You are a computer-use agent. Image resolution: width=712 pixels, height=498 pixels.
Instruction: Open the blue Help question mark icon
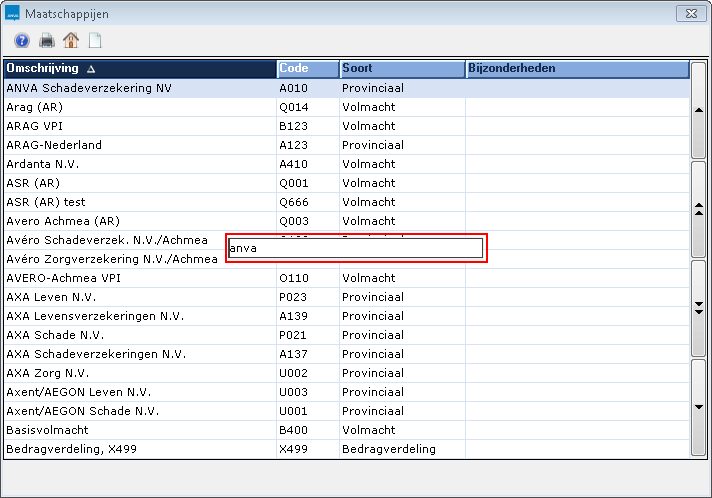22,41
